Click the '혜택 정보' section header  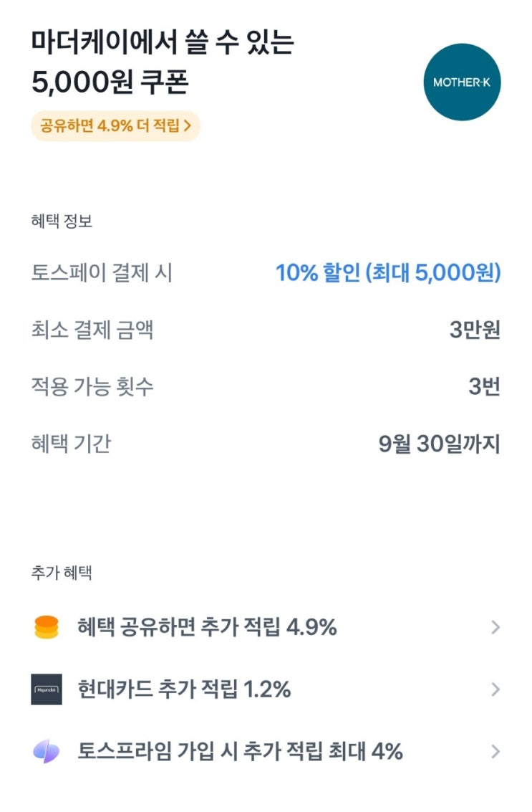tap(62, 221)
